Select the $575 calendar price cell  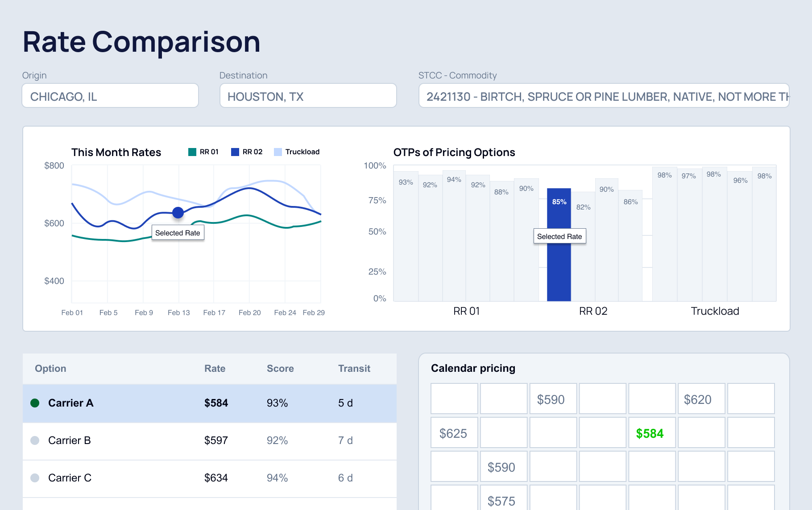(504, 498)
